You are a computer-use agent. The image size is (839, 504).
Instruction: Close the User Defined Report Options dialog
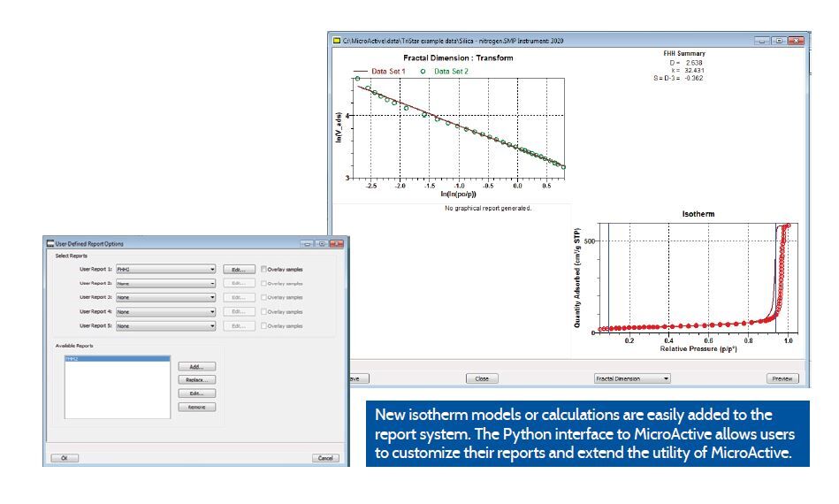coord(336,243)
